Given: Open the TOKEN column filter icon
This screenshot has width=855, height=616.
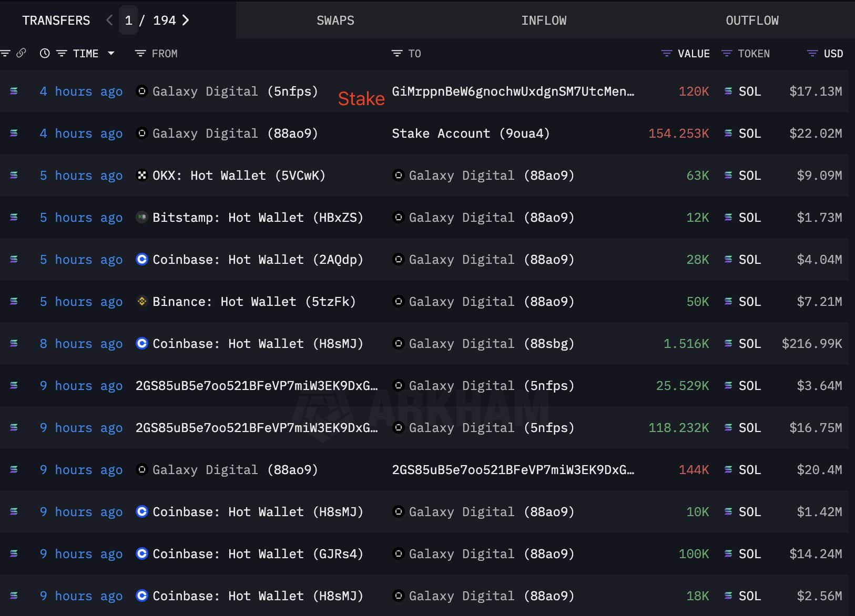Looking at the screenshot, I should tap(727, 53).
